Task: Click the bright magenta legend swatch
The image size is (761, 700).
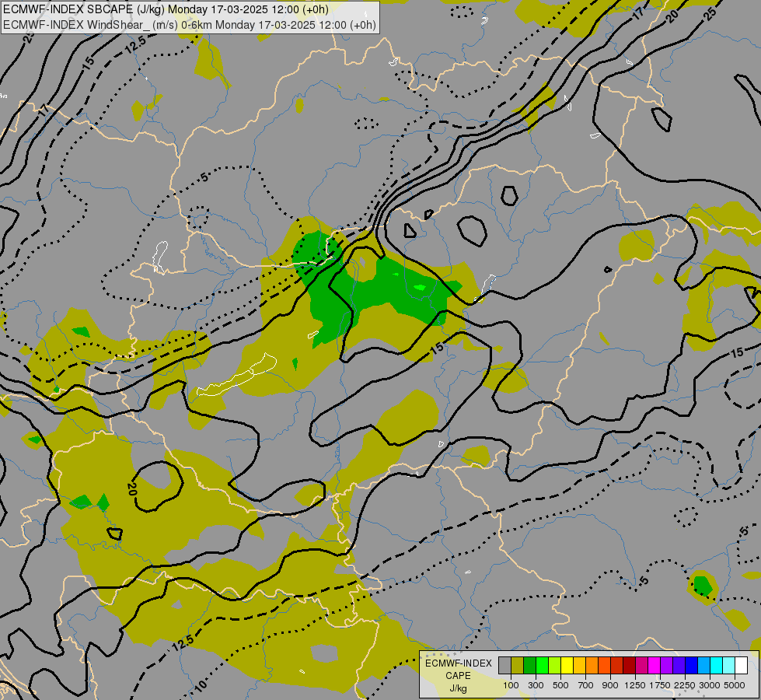Action: click(x=655, y=665)
